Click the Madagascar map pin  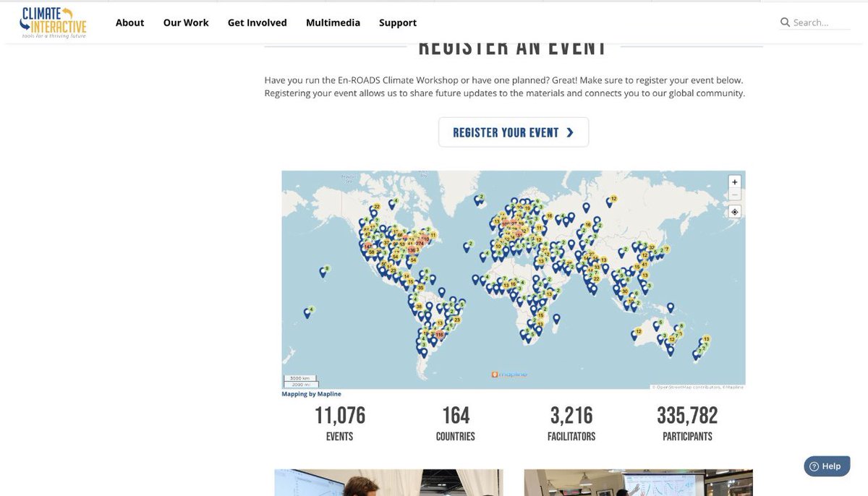[x=557, y=318]
